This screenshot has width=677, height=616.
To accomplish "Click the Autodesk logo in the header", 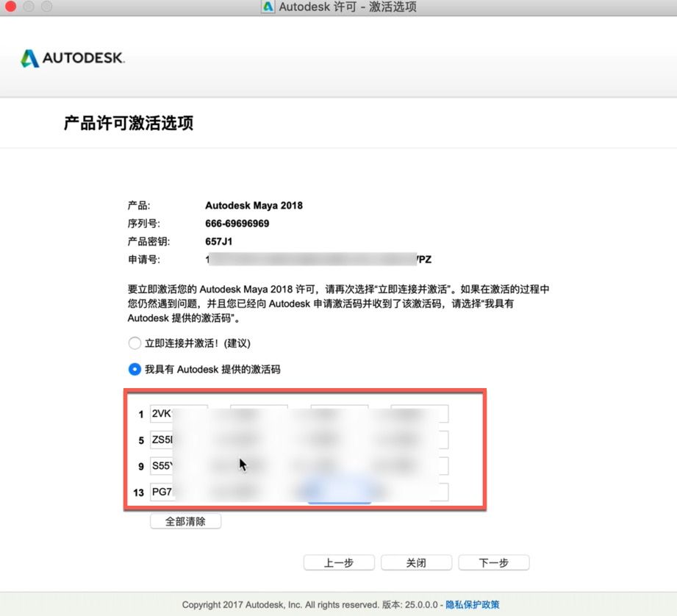I will pos(73,58).
